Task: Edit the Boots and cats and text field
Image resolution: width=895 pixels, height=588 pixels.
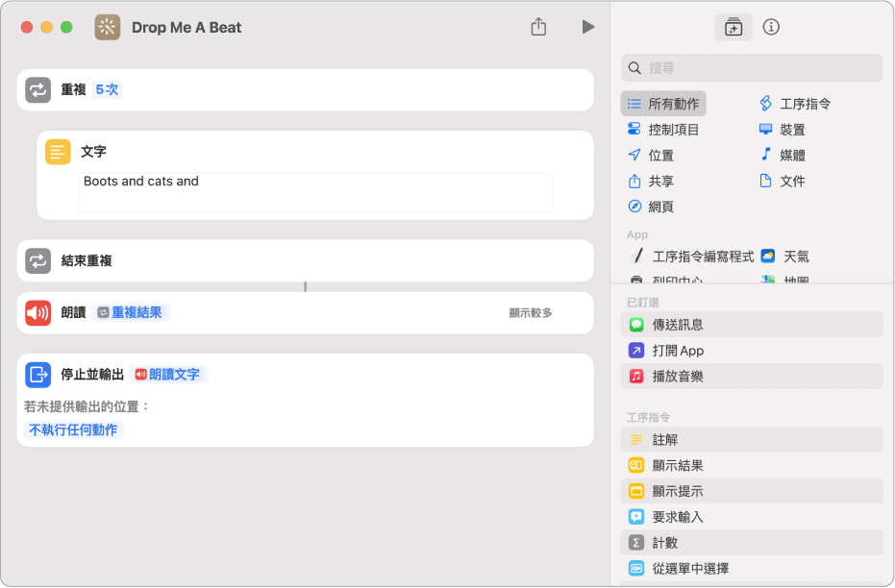Action: (315, 192)
